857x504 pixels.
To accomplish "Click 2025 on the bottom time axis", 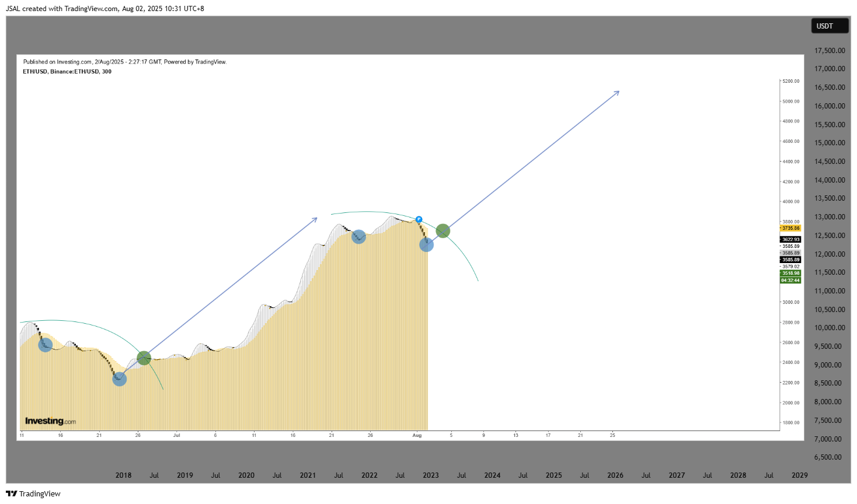I will (x=554, y=475).
